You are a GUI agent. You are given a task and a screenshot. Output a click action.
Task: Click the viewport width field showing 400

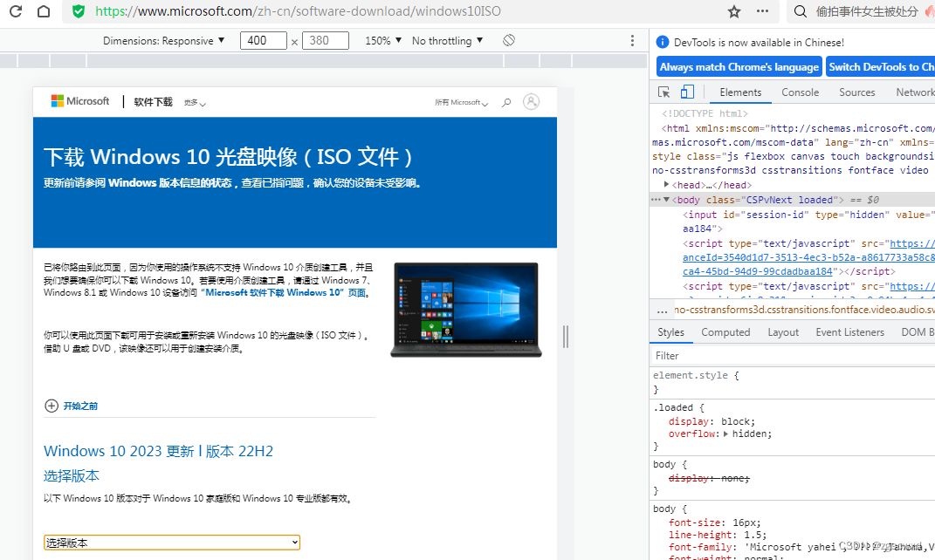pos(263,40)
